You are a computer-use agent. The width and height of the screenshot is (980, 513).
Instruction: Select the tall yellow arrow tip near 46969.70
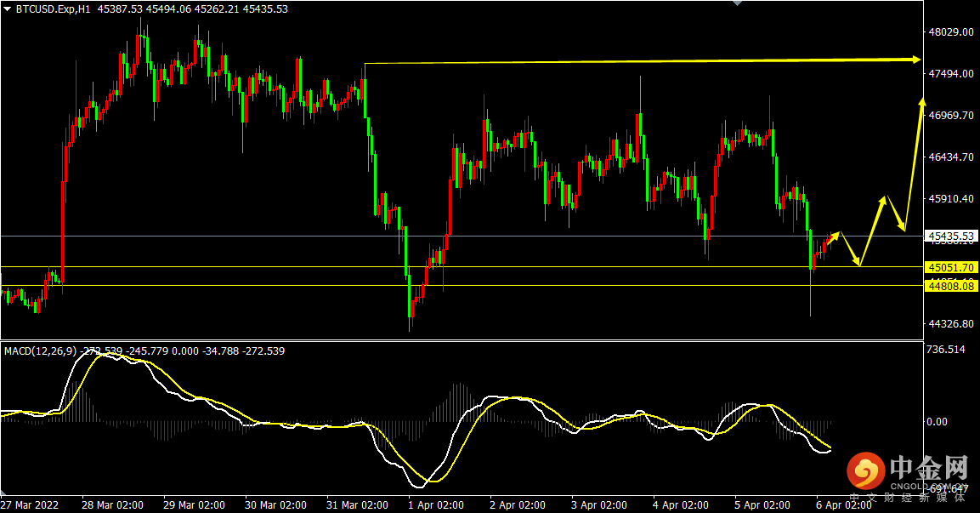[922, 103]
